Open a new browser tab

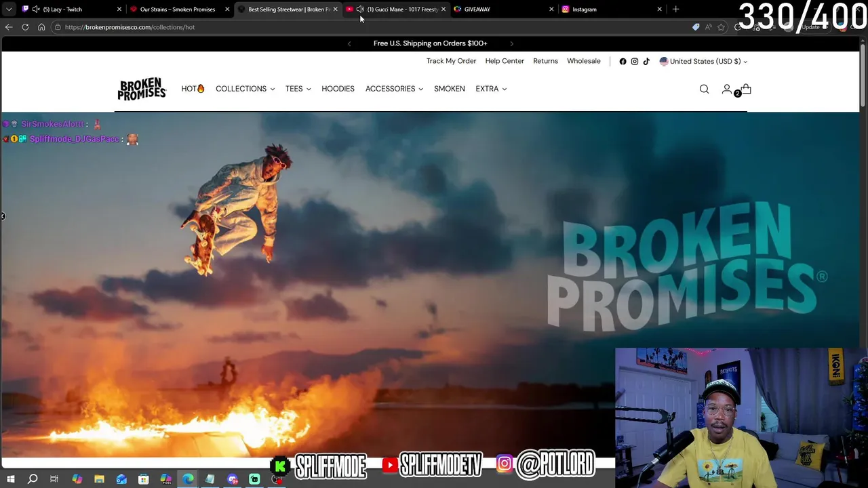[675, 9]
